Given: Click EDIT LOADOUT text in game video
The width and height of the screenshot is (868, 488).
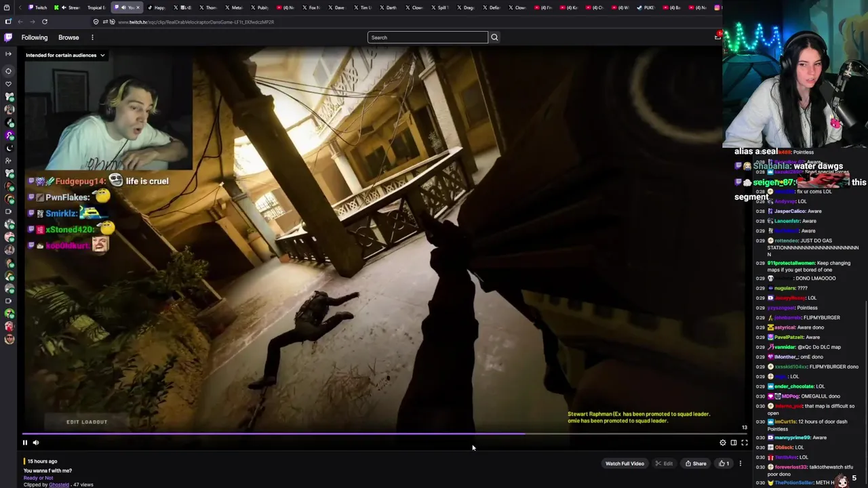Looking at the screenshot, I should tap(87, 422).
